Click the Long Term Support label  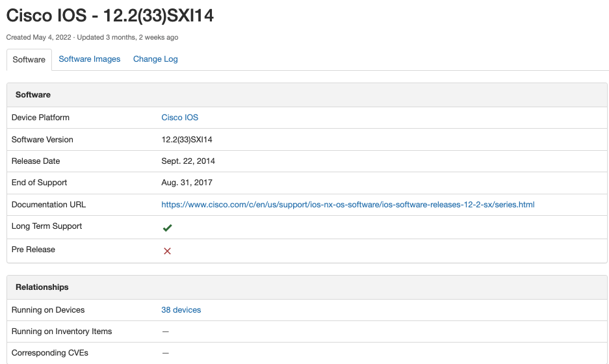pyautogui.click(x=47, y=226)
